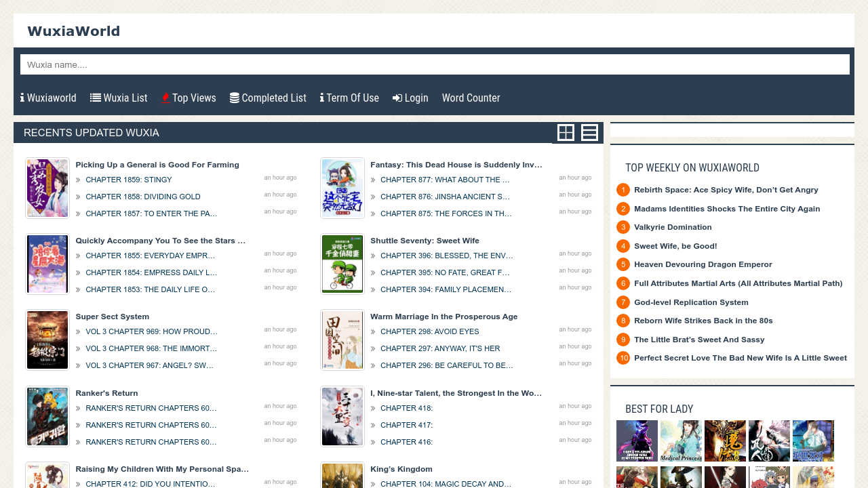Image resolution: width=868 pixels, height=488 pixels.
Task: Open The Little Brat's Sweet And Sassy
Action: 699,340
